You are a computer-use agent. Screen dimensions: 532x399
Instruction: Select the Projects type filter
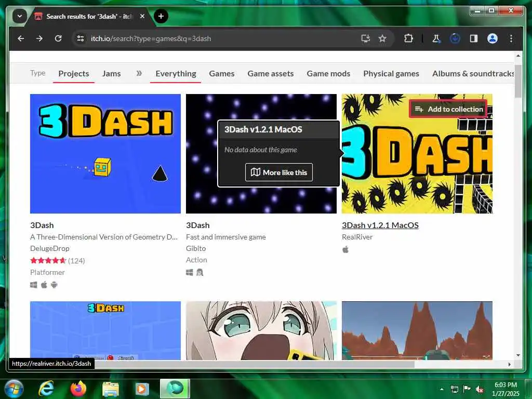[x=74, y=74]
